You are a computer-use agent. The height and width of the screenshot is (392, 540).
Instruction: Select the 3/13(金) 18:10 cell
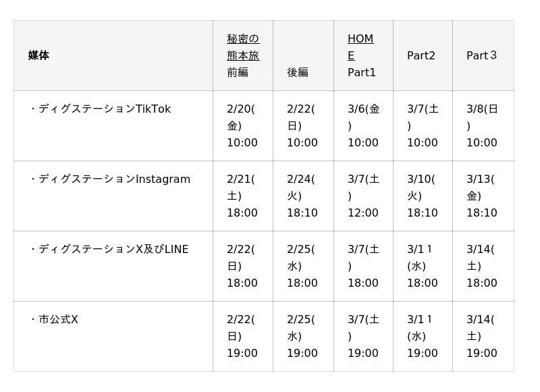(x=482, y=196)
